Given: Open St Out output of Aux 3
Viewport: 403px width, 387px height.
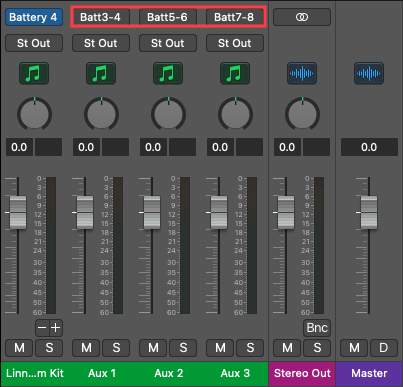Looking at the screenshot, I should (x=235, y=43).
